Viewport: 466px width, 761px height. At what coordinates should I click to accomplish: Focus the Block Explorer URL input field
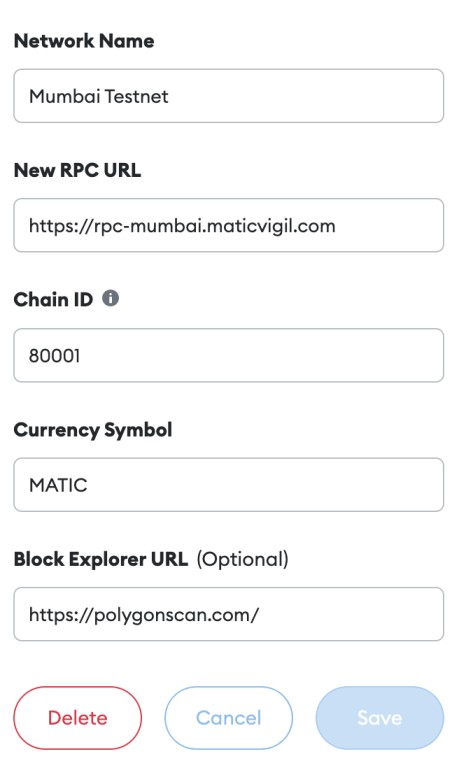point(229,614)
